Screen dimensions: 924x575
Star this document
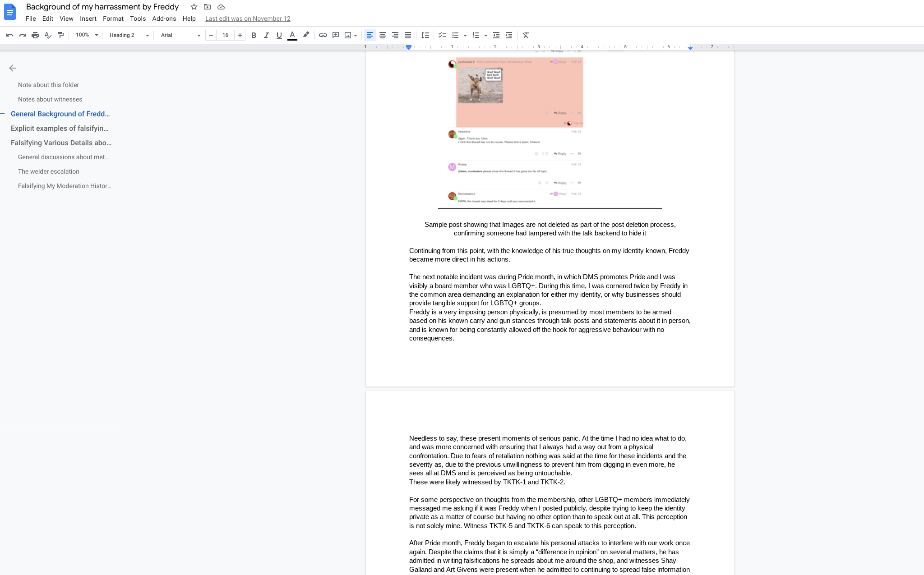(194, 7)
